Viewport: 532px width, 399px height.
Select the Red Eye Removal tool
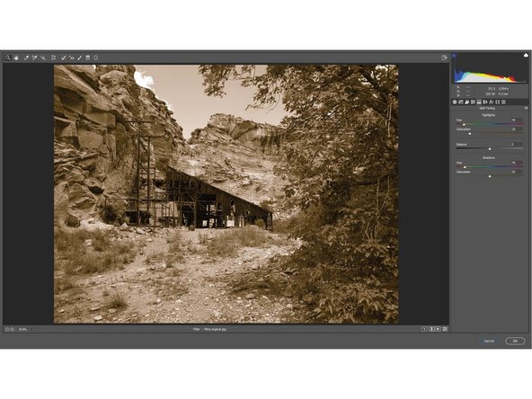click(x=72, y=58)
